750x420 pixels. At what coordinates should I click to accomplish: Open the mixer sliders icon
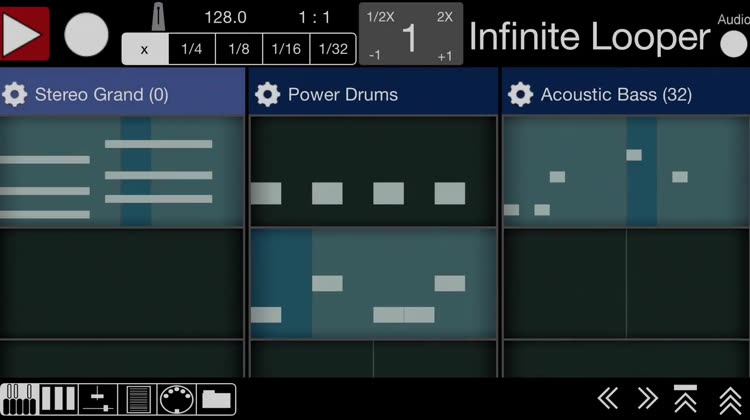(x=98, y=399)
